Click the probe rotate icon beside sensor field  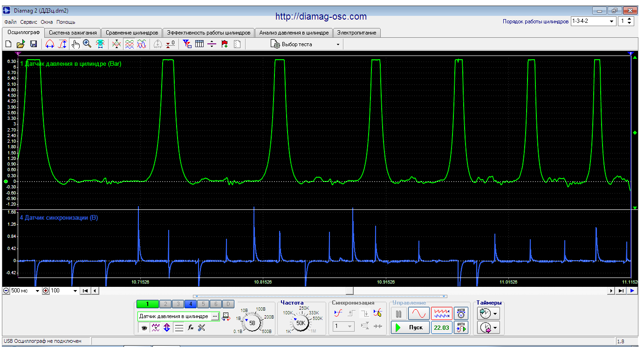[x=226, y=317]
